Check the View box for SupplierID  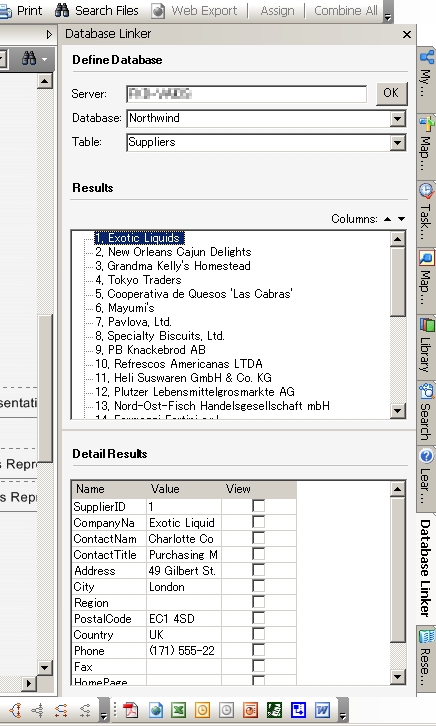coord(259,506)
